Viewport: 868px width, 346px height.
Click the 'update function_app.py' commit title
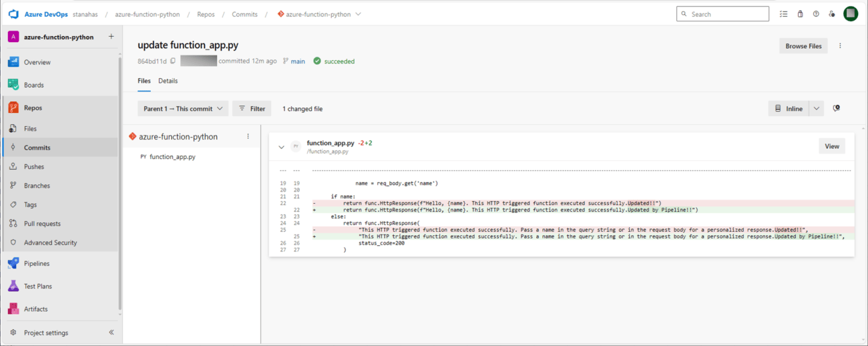(188, 45)
